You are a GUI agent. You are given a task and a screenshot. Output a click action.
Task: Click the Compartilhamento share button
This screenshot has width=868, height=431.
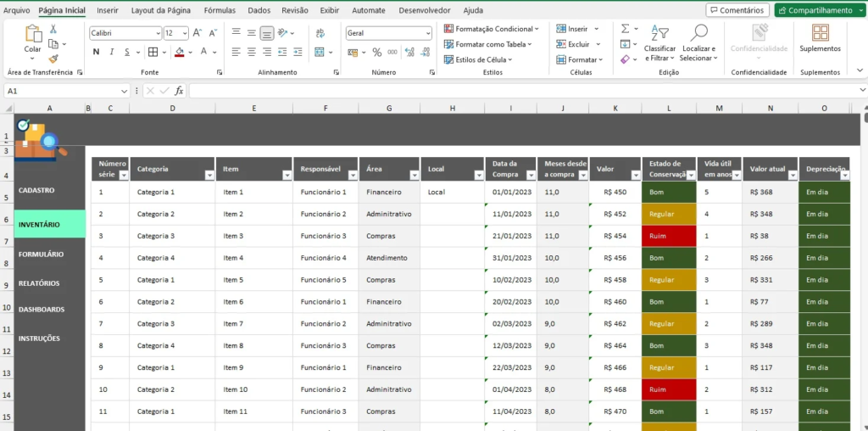[815, 10]
